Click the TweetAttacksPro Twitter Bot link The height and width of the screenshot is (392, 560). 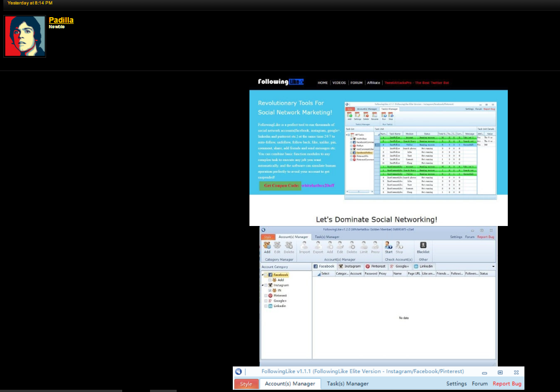[x=417, y=83]
